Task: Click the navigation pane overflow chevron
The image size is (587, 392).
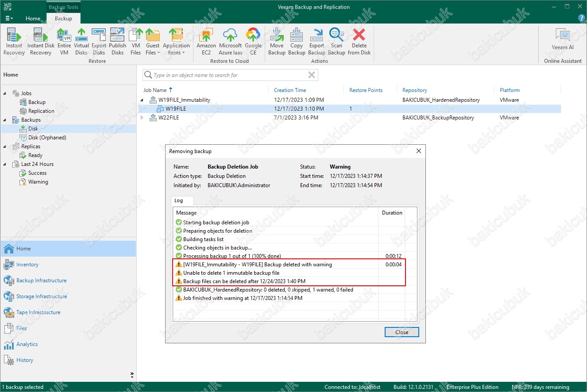Action: [x=132, y=374]
